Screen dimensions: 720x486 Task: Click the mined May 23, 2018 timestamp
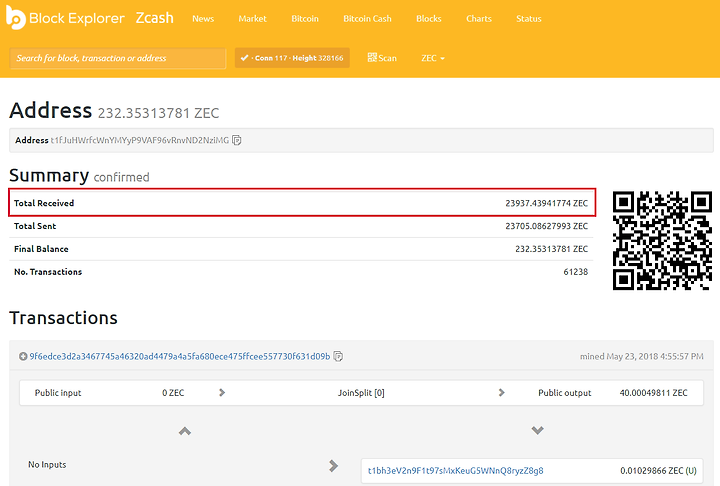point(641,356)
